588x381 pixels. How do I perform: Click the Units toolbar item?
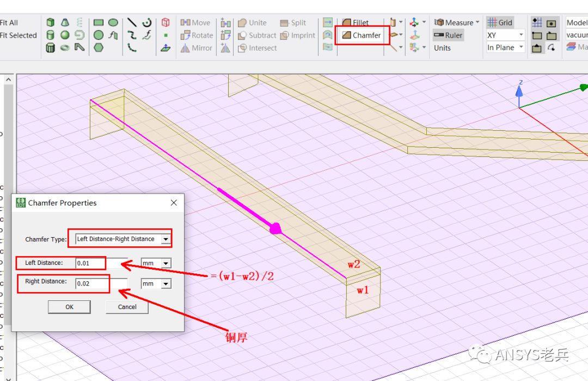tap(442, 48)
